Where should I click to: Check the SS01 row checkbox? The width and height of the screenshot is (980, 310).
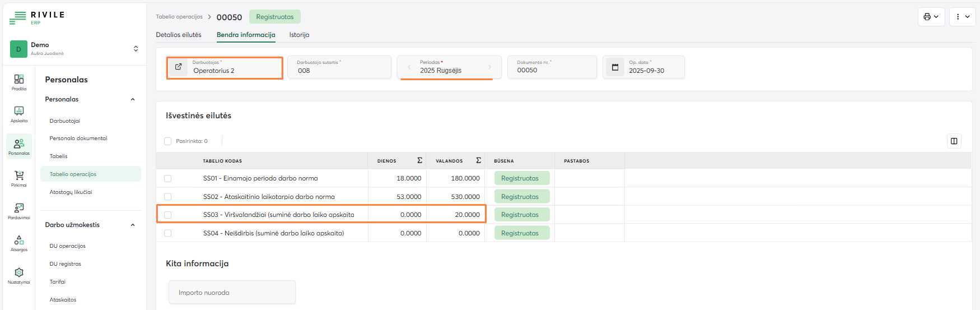click(x=168, y=178)
